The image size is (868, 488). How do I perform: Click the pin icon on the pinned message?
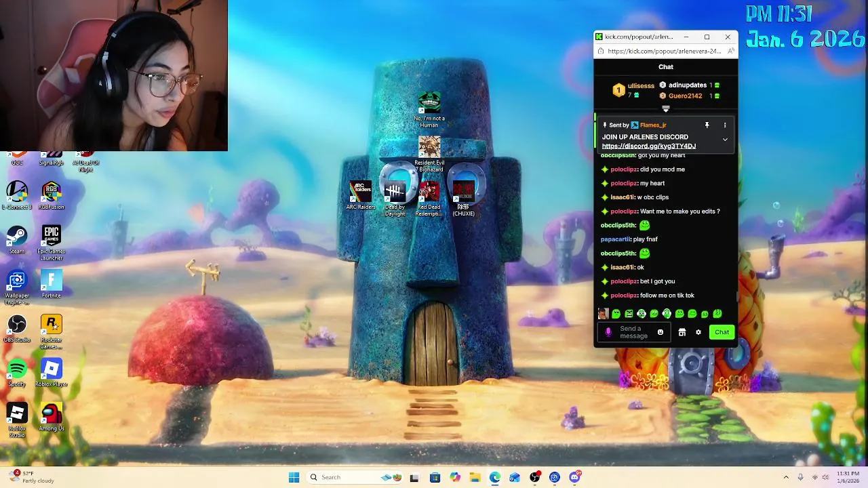pyautogui.click(x=707, y=125)
